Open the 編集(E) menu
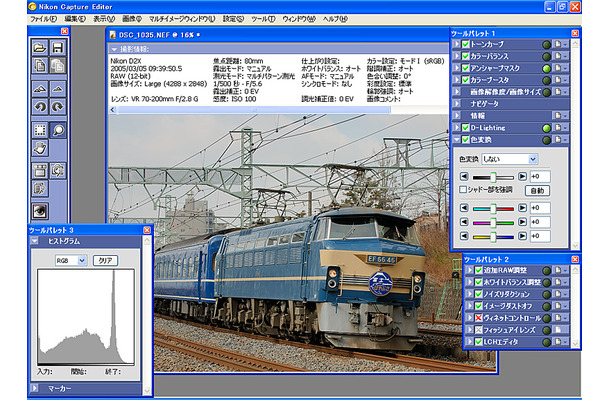Image resolution: width=610 pixels, height=400 pixels. tap(75, 19)
